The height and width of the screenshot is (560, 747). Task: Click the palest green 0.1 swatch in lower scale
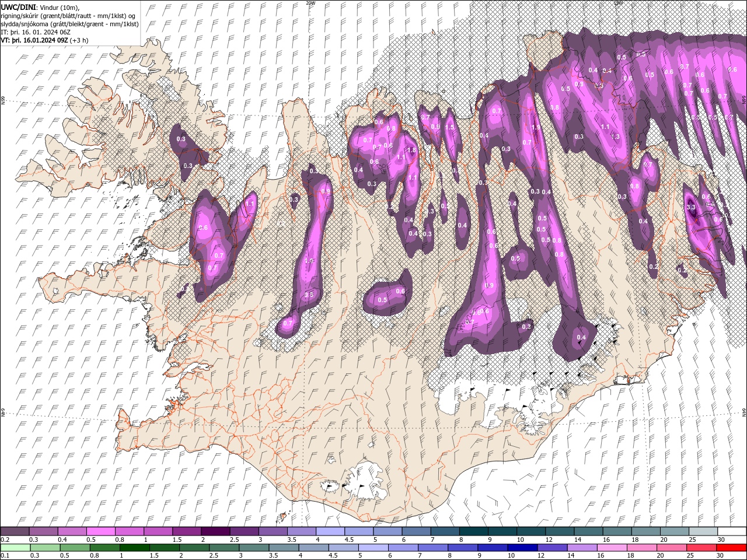pyautogui.click(x=15, y=548)
